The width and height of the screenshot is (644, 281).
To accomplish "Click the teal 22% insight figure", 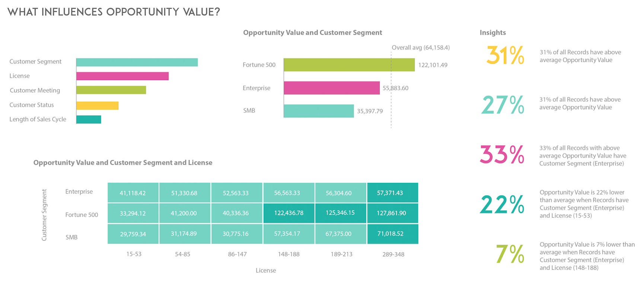I will tap(502, 204).
